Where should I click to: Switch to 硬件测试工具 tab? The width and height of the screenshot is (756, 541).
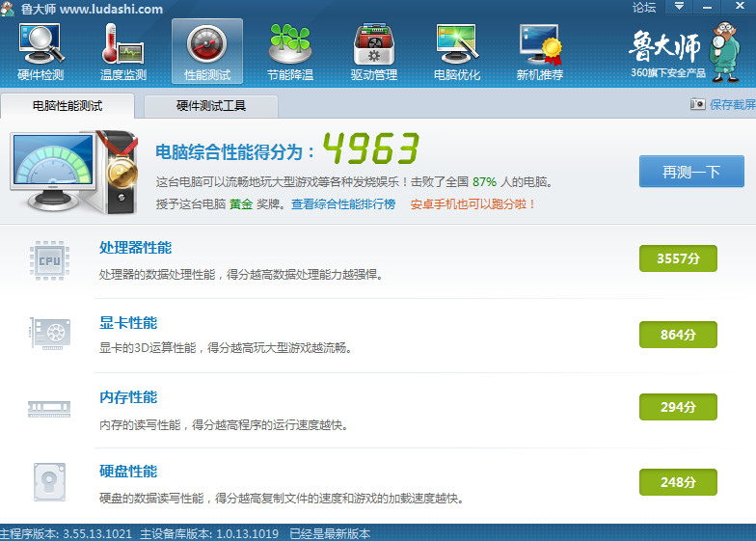click(x=211, y=106)
